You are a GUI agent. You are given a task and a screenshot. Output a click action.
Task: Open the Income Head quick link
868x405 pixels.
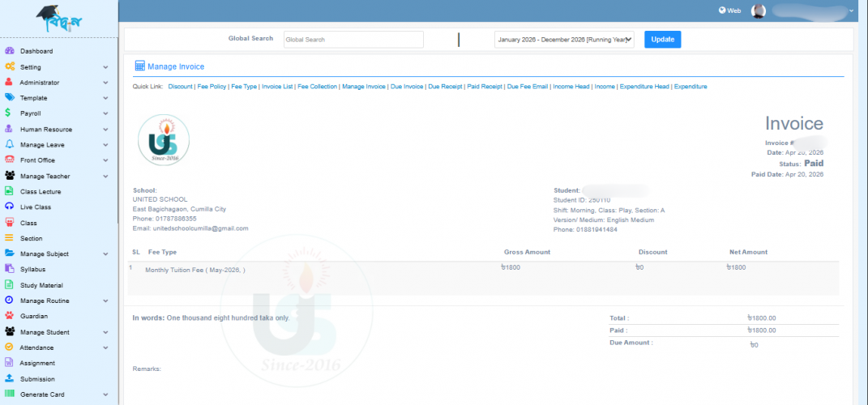click(571, 87)
